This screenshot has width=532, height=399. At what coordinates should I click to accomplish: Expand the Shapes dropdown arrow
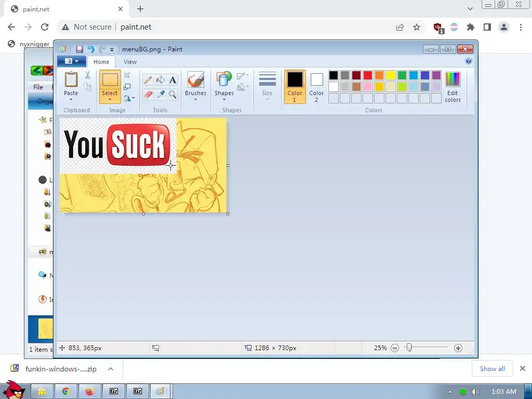[224, 99]
